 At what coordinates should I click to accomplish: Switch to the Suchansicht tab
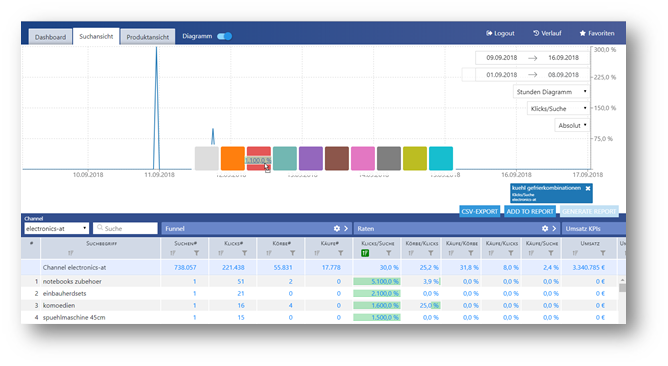(96, 37)
